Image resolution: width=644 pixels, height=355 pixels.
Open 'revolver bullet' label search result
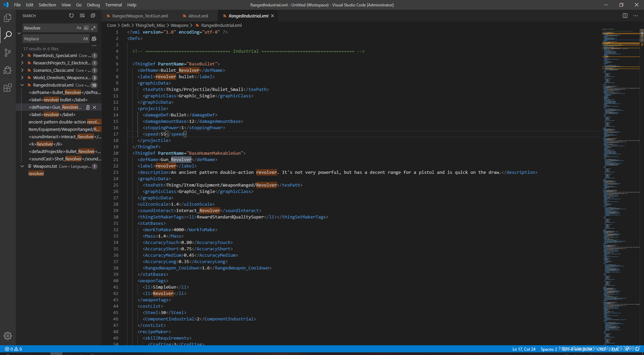[x=58, y=100]
